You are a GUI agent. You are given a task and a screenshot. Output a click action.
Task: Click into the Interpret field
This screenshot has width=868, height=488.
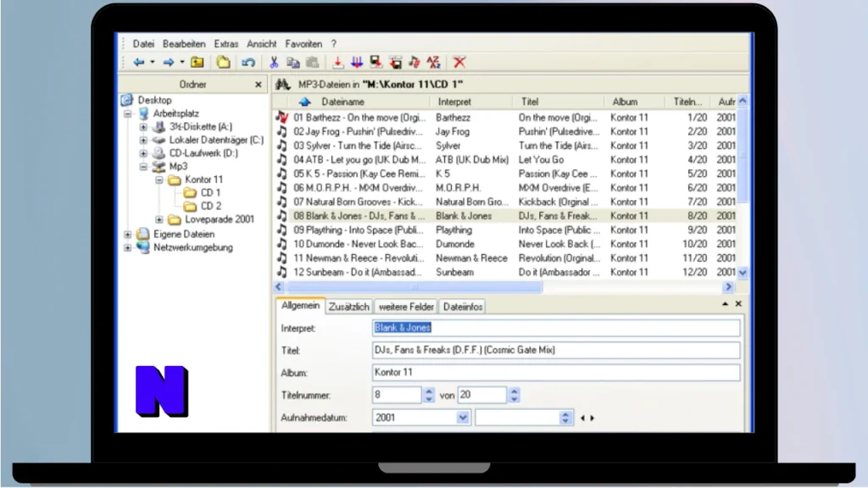click(556, 328)
